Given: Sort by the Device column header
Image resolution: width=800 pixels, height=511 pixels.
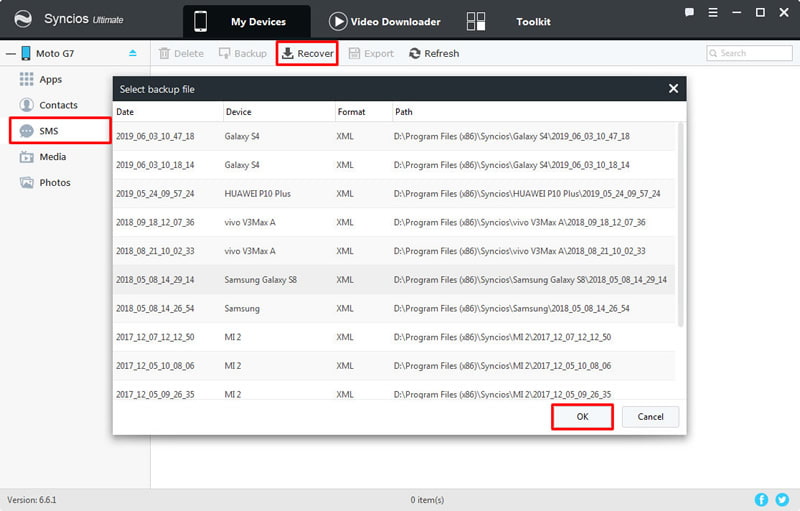Looking at the screenshot, I should (238, 112).
